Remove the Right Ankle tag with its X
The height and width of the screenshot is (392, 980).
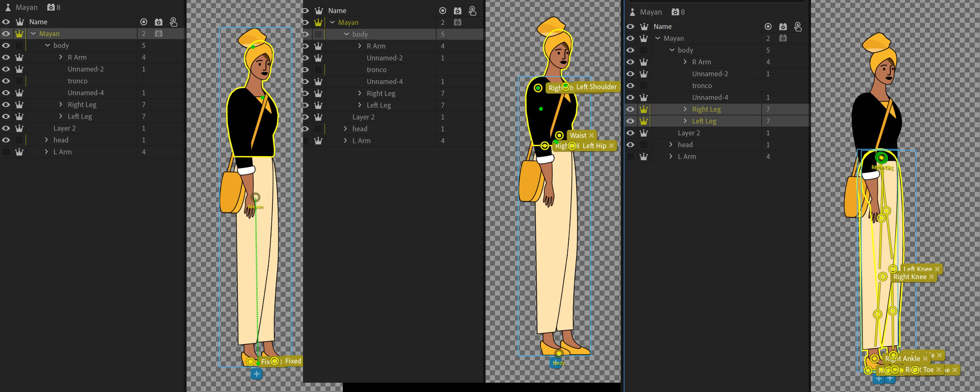925,358
